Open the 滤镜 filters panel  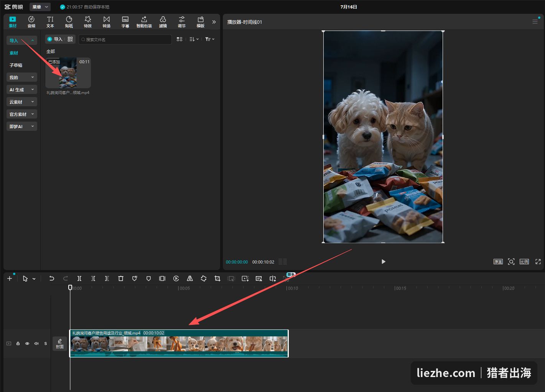coord(163,22)
